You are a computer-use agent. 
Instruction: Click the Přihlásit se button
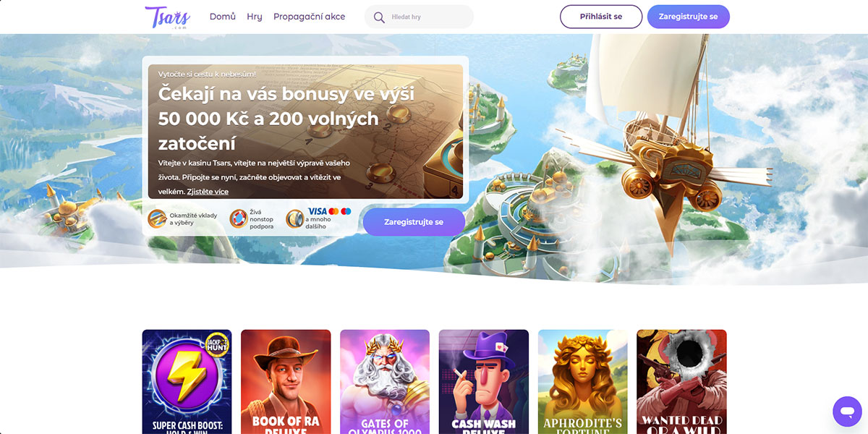pos(601,17)
